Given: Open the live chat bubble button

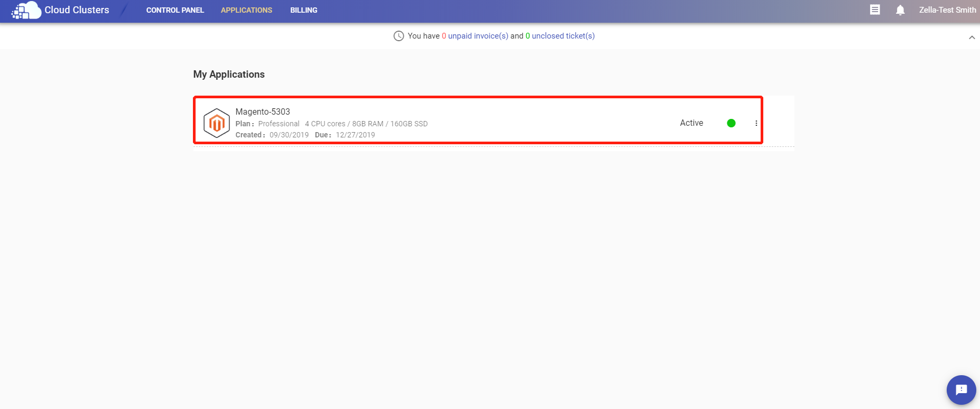Looking at the screenshot, I should pyautogui.click(x=961, y=390).
